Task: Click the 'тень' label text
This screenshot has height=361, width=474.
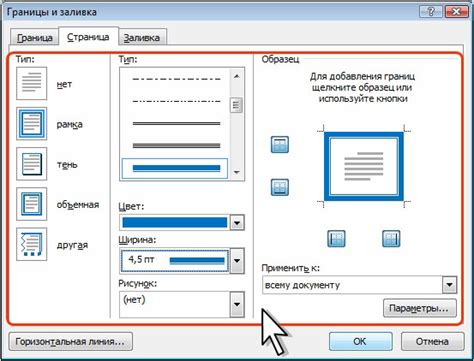Action: click(x=67, y=165)
